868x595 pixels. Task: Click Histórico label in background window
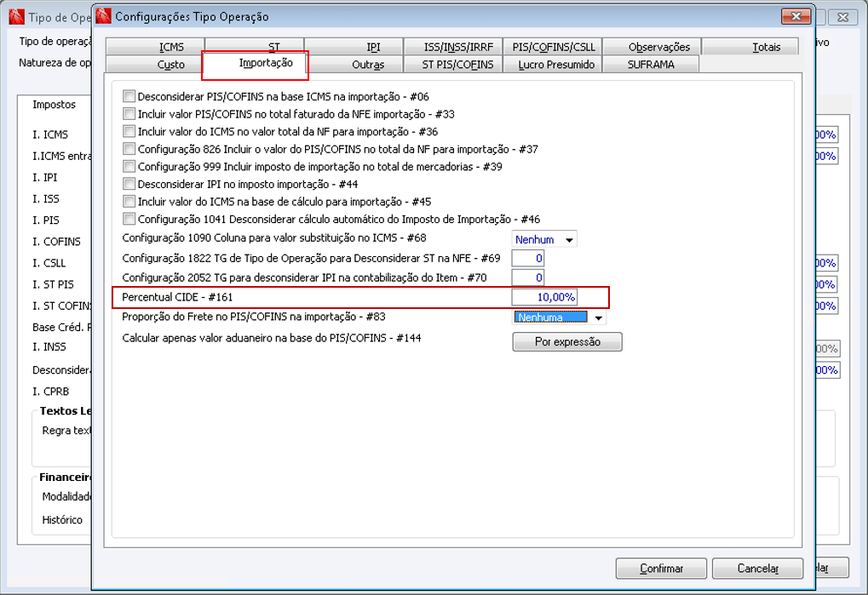click(62, 520)
